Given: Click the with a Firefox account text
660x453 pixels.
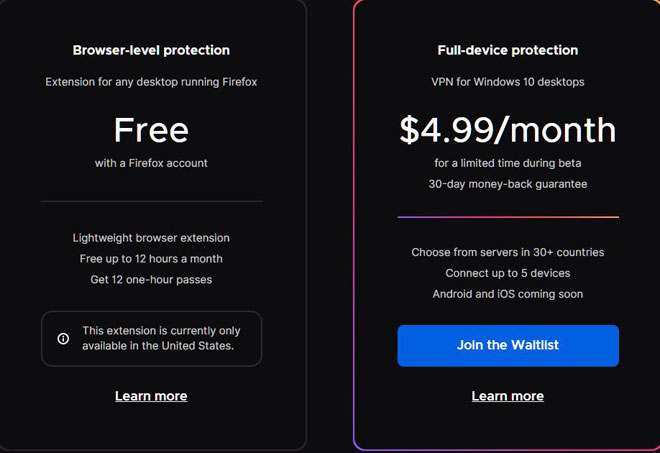Looking at the screenshot, I should 151,163.
